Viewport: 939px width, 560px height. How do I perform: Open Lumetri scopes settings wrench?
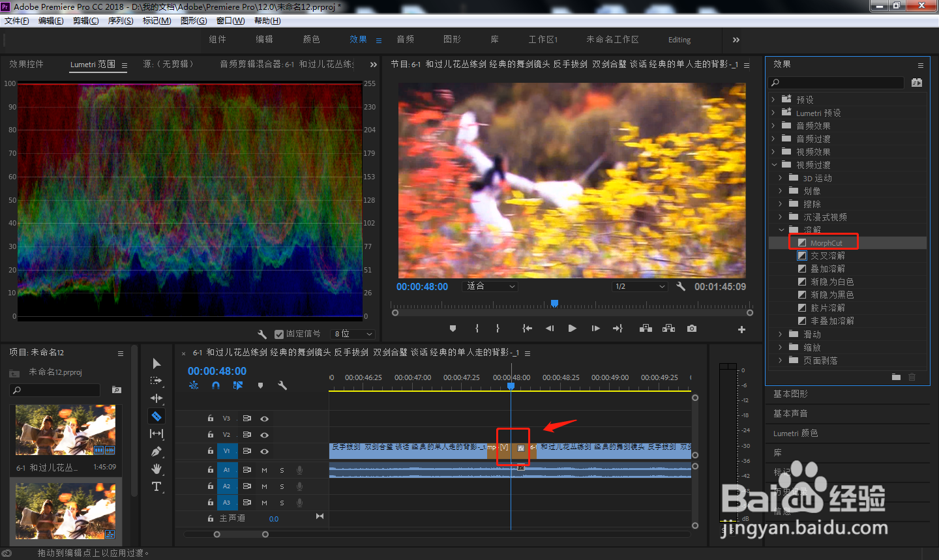click(x=262, y=334)
